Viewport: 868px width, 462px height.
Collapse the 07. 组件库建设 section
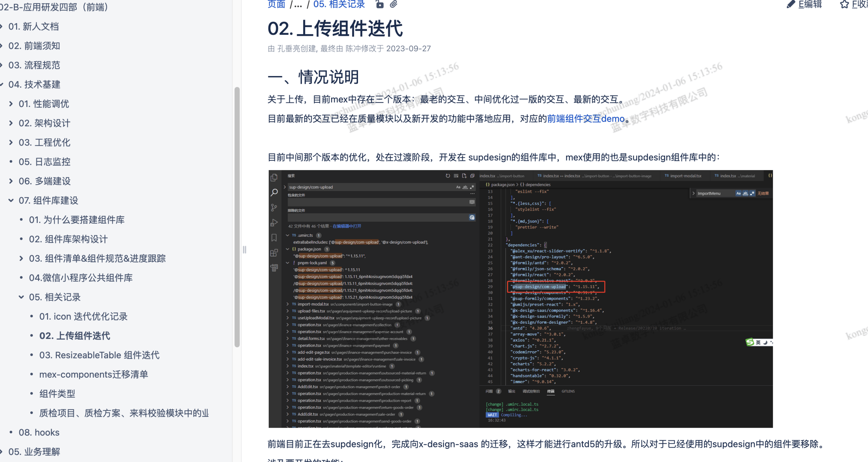pyautogui.click(x=11, y=200)
